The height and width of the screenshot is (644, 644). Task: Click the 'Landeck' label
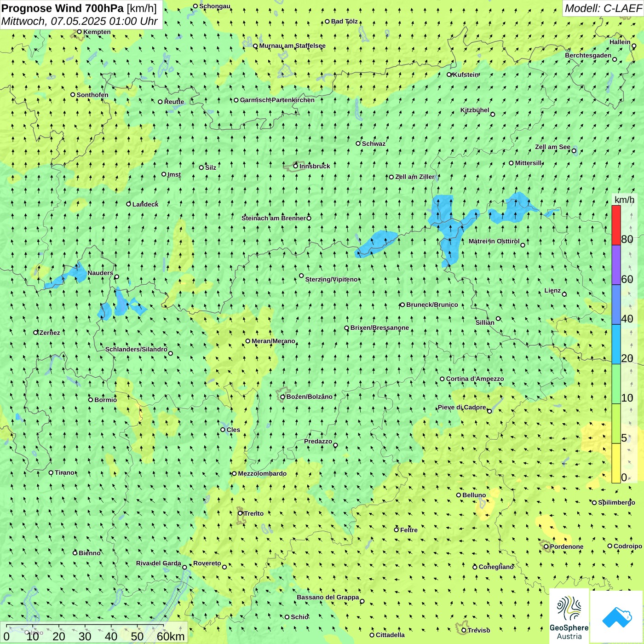145,204
